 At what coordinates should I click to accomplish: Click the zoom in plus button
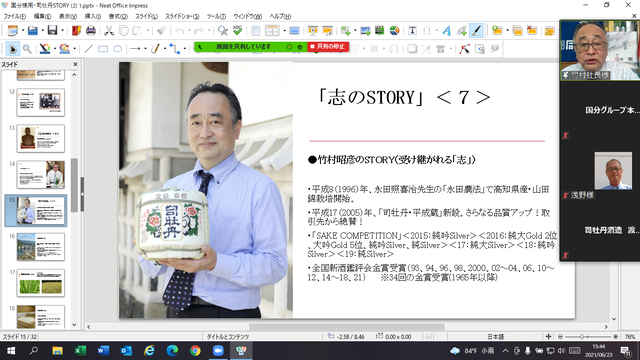615,337
